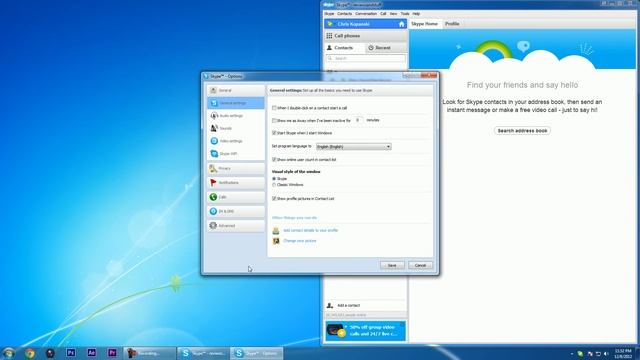Open Conversation menu
640x360 pixels.
pos(366,14)
